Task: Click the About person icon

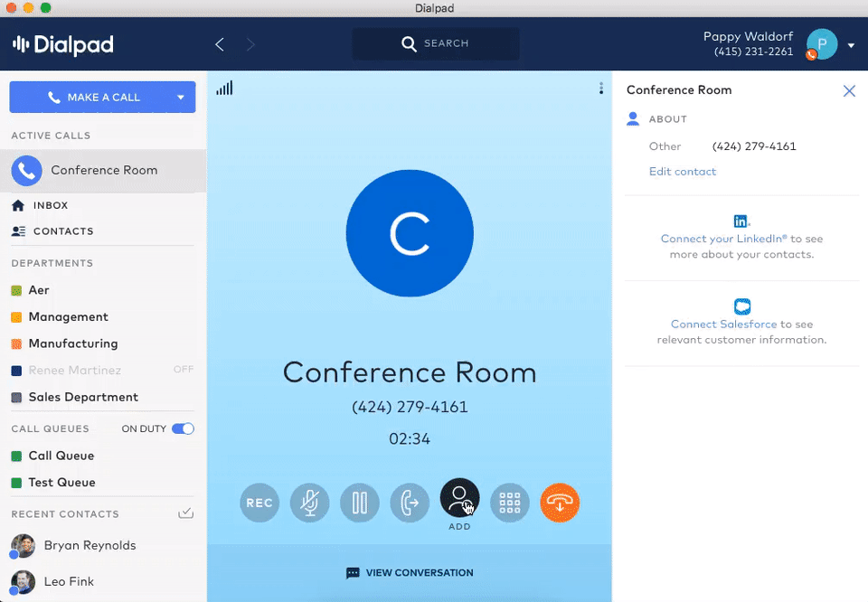Action: point(633,118)
